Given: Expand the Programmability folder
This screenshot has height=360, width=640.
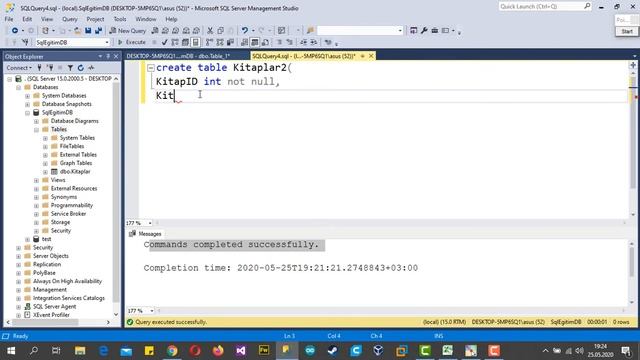Looking at the screenshot, I should coord(36,206).
